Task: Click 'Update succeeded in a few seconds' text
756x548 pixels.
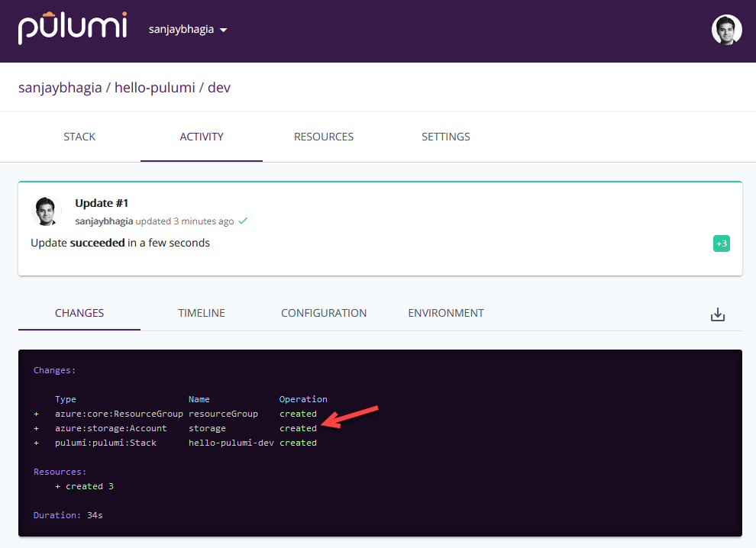Action: (x=120, y=243)
